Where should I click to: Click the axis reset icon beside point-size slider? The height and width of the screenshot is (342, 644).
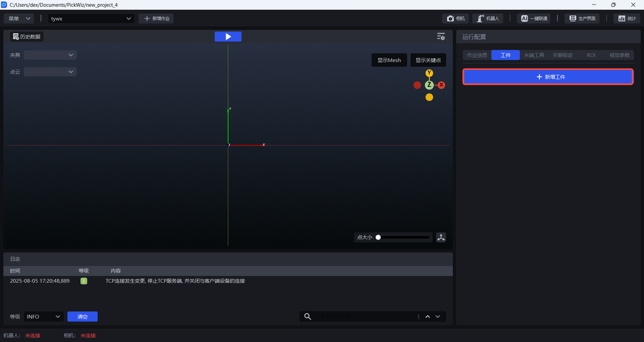point(441,237)
